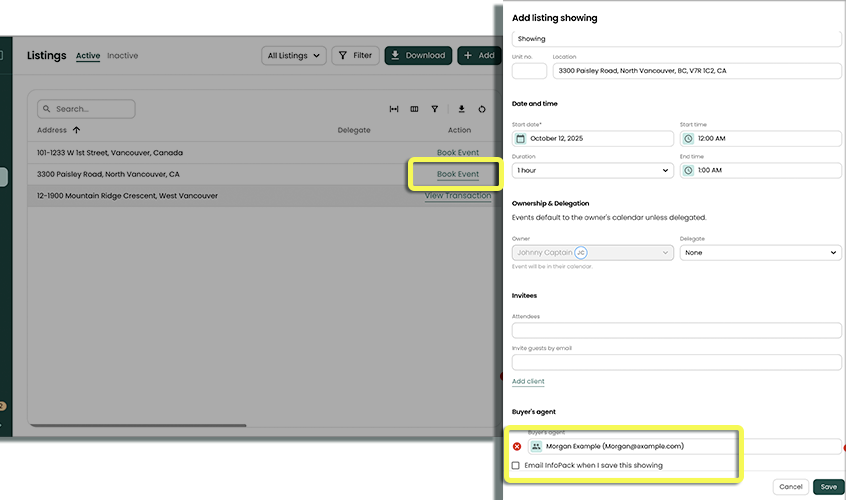Enable Email InfoPack when saving checkbox
The width and height of the screenshot is (846, 500).
coord(516,465)
